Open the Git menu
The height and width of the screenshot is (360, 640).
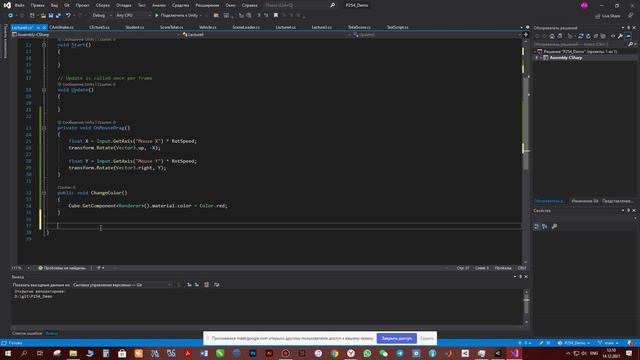pos(67,5)
